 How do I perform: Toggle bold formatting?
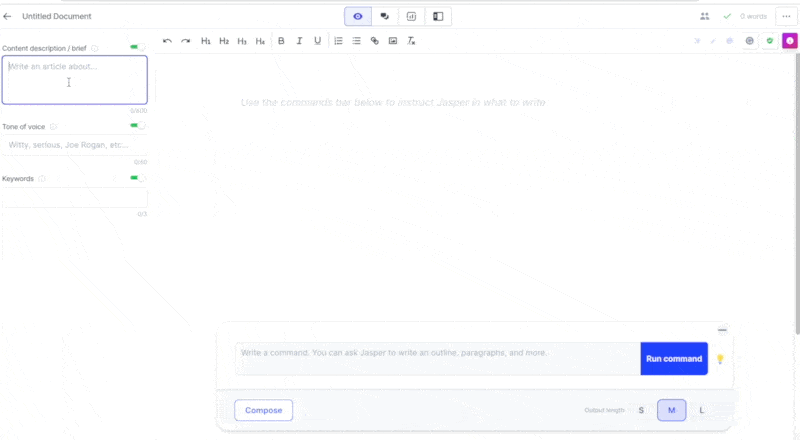[281, 41]
